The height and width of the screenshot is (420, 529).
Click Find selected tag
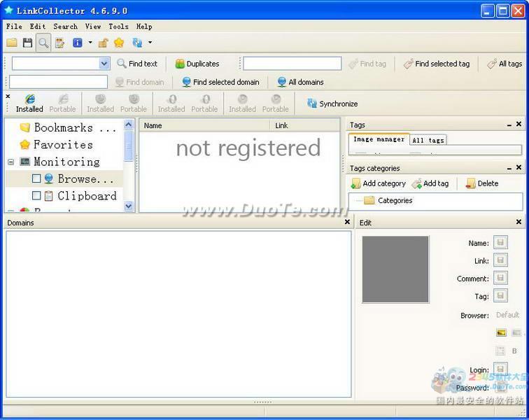(x=437, y=64)
